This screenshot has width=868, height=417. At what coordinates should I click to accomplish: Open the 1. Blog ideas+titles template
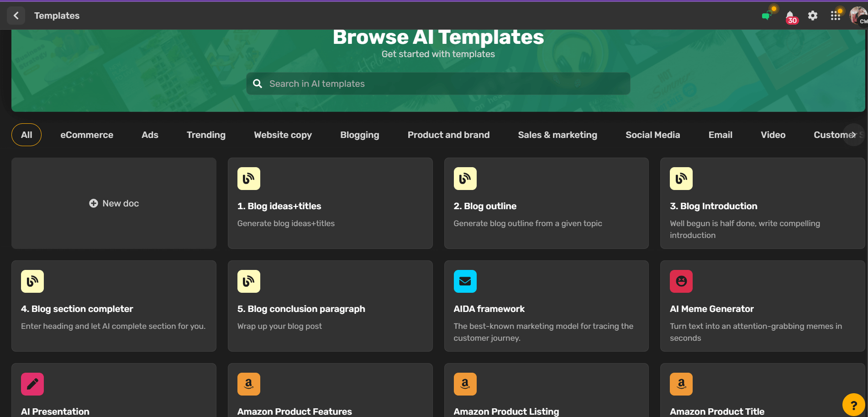click(330, 203)
